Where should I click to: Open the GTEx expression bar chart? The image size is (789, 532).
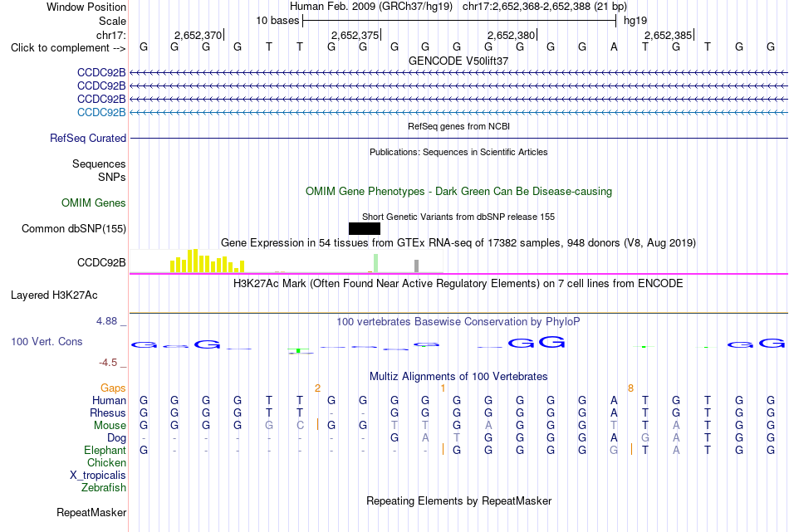(286, 261)
